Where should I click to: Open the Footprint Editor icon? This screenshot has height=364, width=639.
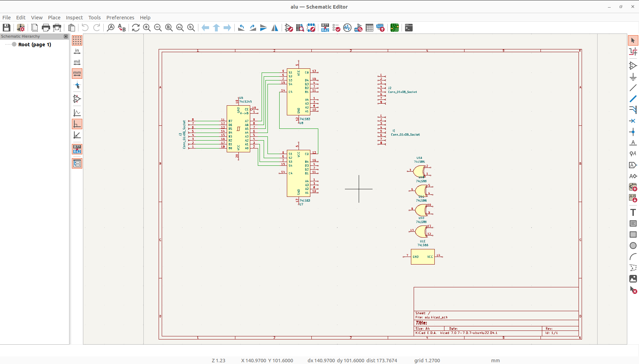pyautogui.click(x=311, y=28)
